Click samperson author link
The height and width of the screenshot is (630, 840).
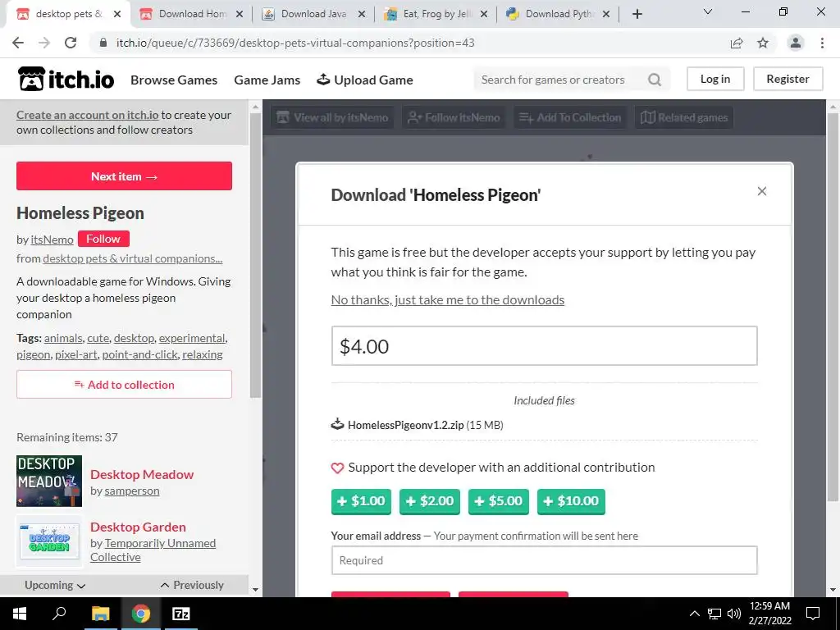132,491
